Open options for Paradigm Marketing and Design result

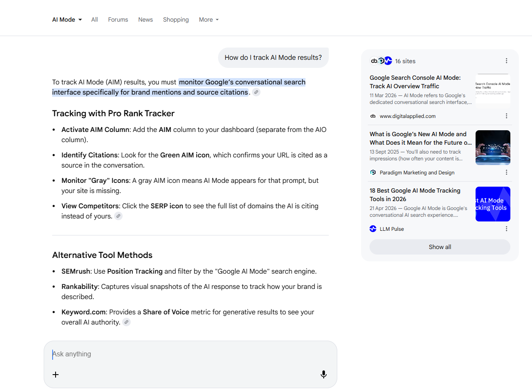[507, 172]
